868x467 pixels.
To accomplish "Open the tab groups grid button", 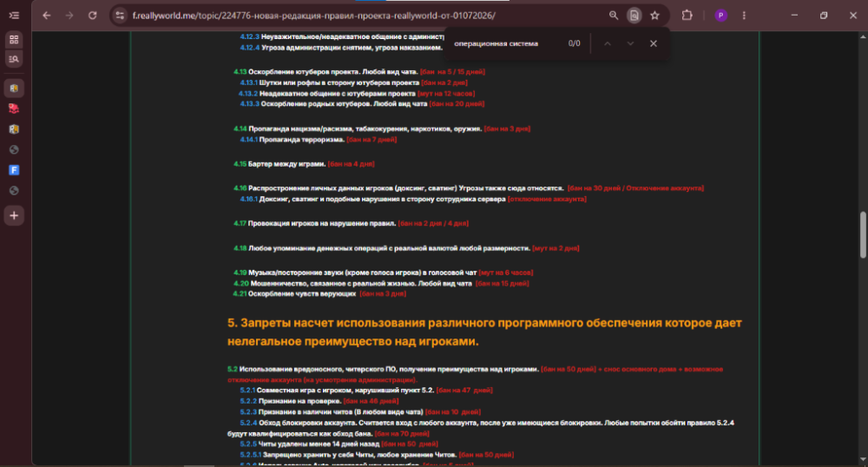I will (14, 40).
